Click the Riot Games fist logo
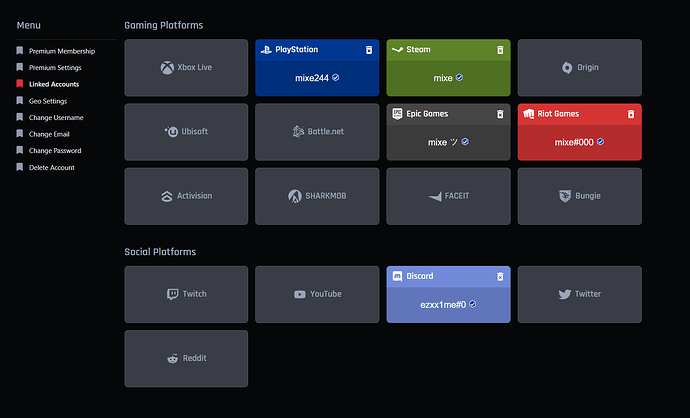 click(x=529, y=114)
